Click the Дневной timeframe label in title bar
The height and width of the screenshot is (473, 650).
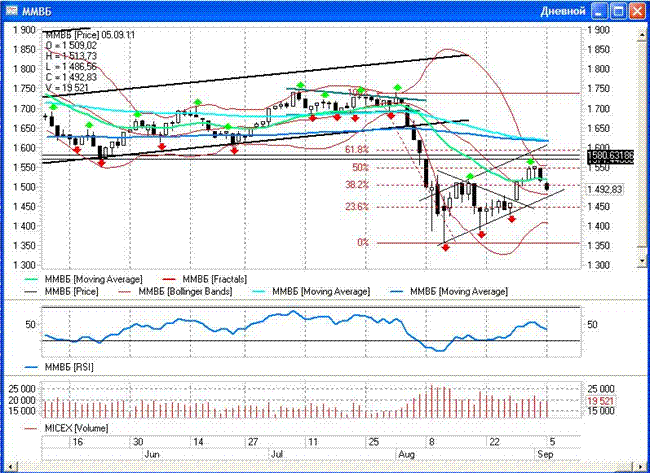coord(563,11)
